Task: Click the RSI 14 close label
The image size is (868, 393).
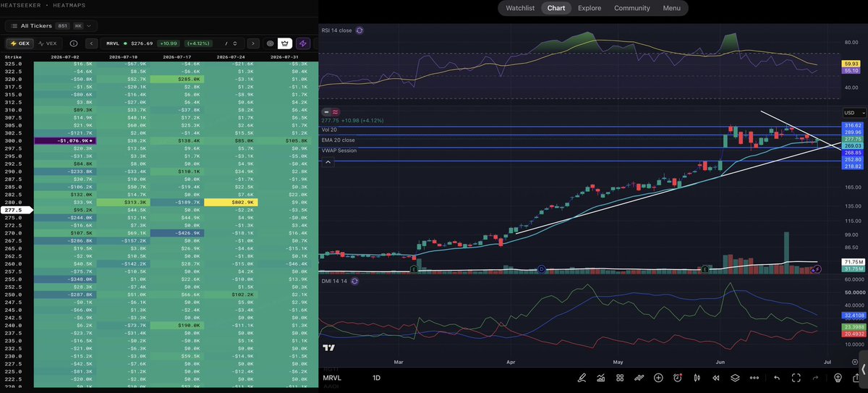Action: [x=337, y=30]
